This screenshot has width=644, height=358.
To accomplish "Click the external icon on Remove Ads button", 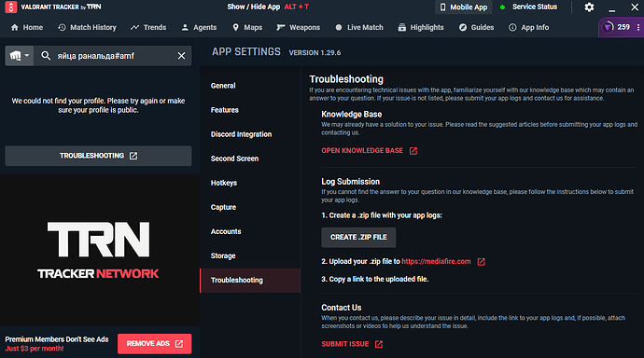I will (179, 344).
